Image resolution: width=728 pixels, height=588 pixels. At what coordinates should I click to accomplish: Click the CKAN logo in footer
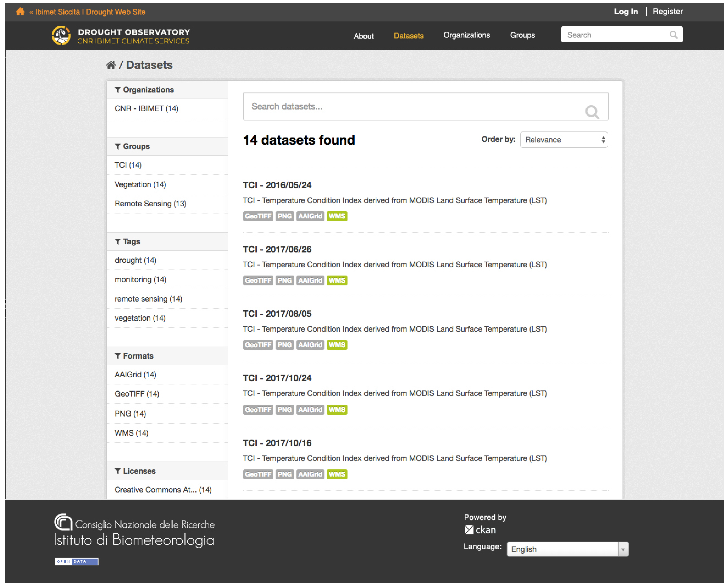coord(480,530)
